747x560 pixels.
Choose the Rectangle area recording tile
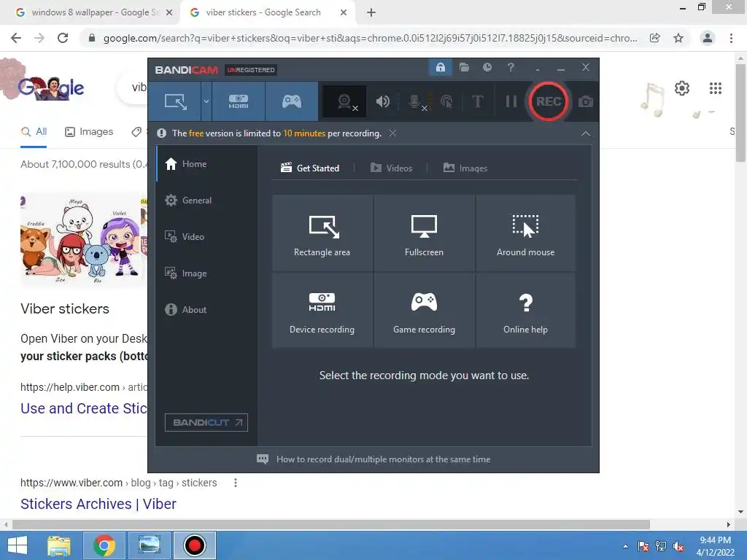322,233
